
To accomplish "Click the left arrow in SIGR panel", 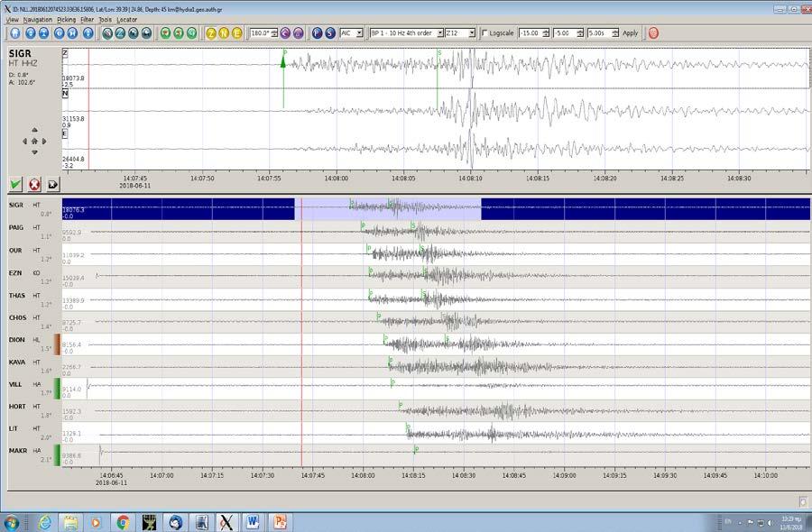I will (x=24, y=141).
